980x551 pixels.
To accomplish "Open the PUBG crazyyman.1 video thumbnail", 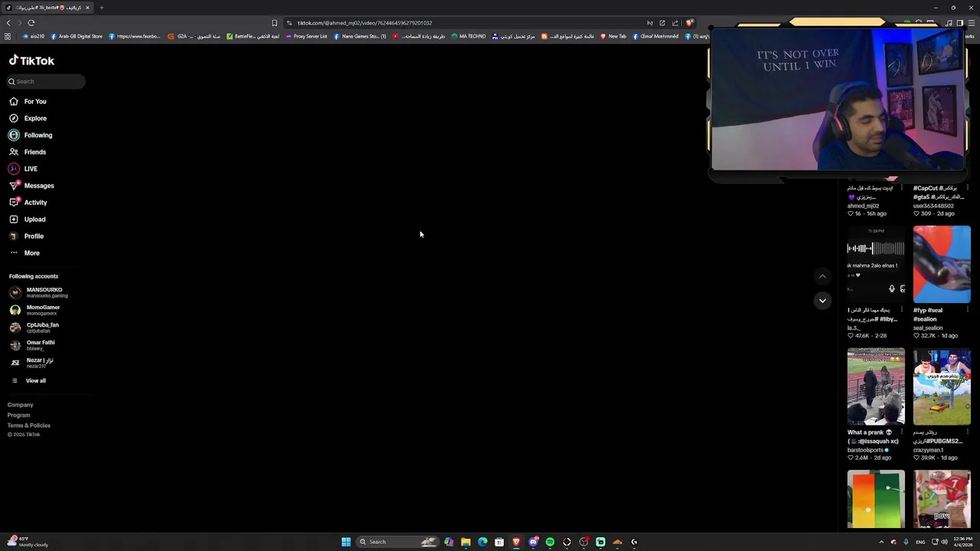I will 942,386.
